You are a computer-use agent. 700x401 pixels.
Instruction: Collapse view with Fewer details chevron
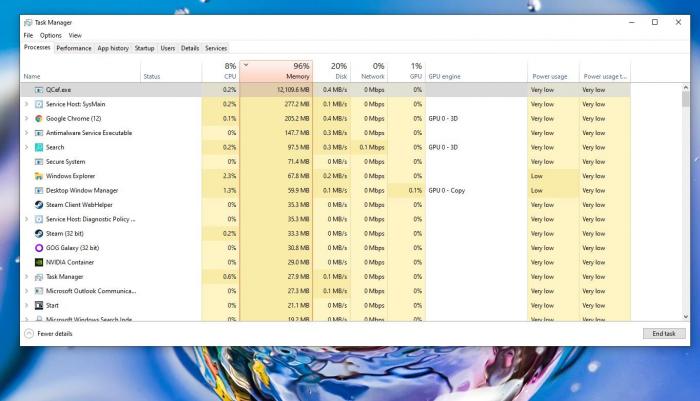pos(29,334)
